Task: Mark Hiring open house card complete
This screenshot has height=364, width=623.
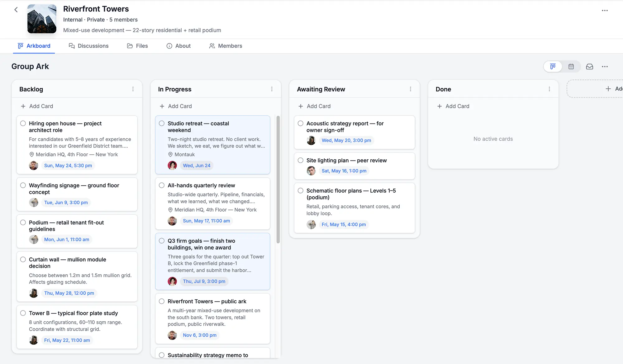Action: (23, 123)
